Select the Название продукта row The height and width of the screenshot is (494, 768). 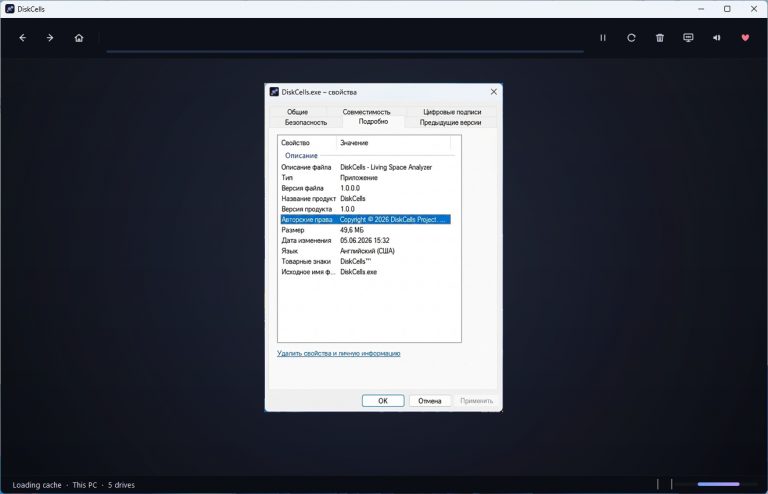click(x=365, y=198)
